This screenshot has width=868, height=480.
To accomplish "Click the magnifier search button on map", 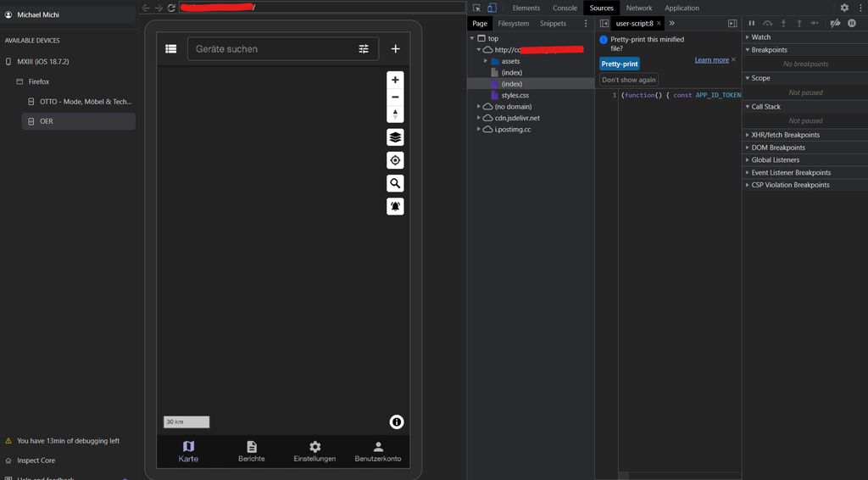I will point(395,183).
